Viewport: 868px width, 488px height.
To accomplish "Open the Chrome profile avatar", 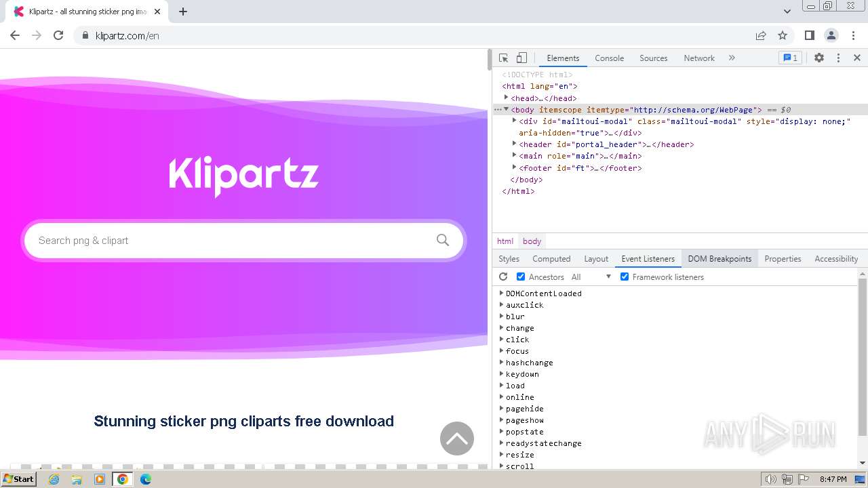I will [x=831, y=35].
